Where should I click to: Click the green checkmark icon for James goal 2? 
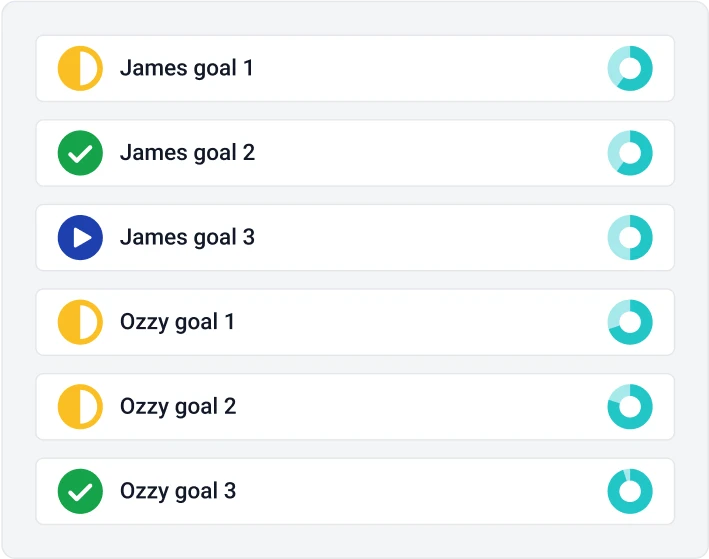[x=80, y=153]
